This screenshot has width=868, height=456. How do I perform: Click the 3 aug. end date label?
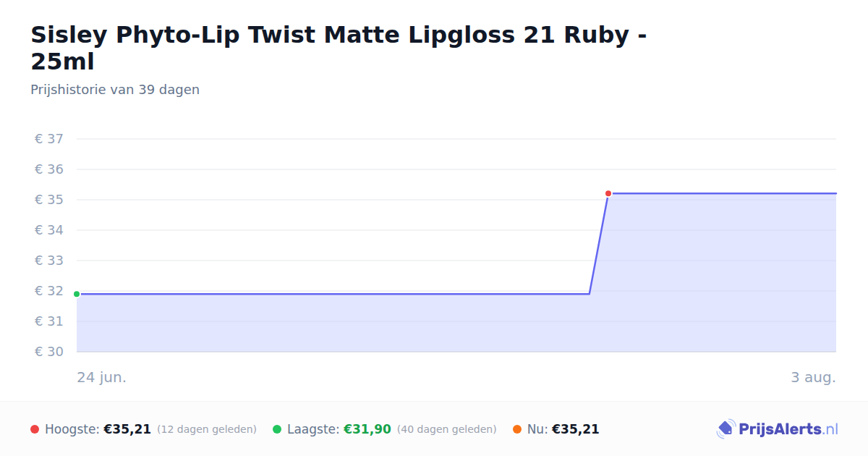(x=813, y=377)
